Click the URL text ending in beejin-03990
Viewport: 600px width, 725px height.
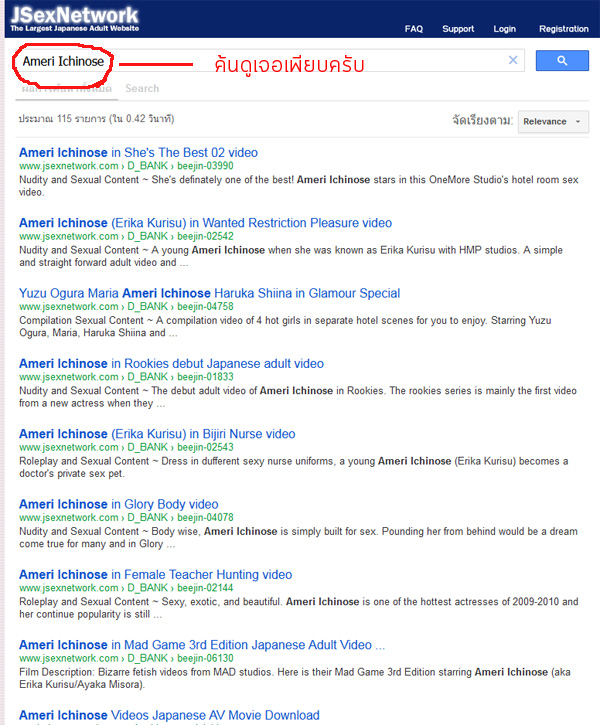(126, 166)
